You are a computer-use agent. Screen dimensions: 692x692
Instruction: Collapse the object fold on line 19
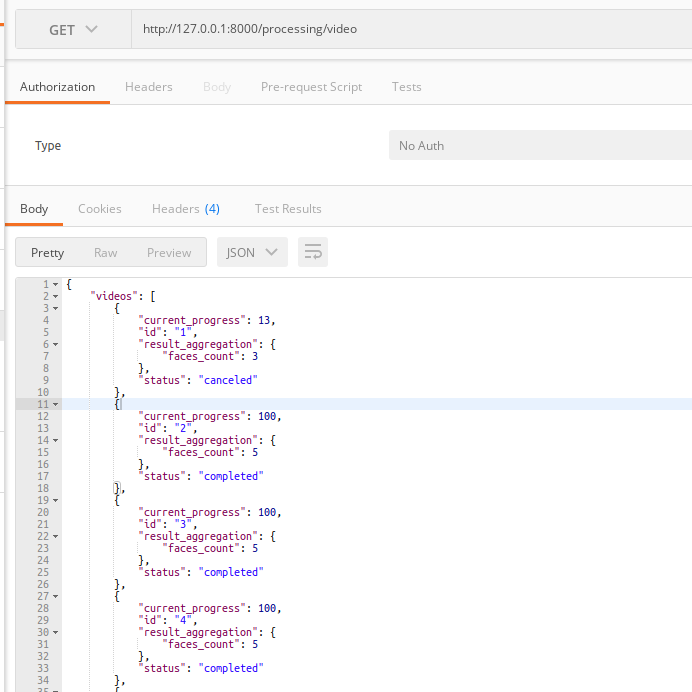tap(56, 500)
